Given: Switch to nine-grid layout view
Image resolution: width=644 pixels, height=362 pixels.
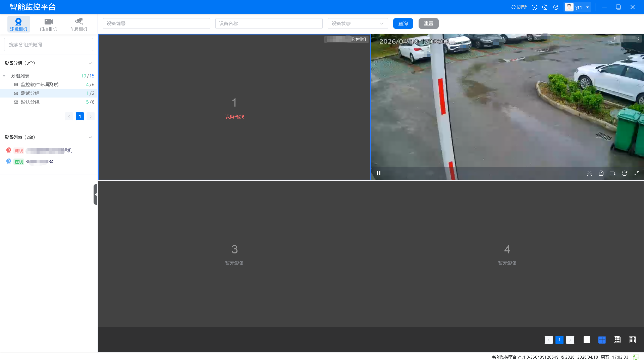Looking at the screenshot, I should tap(617, 340).
